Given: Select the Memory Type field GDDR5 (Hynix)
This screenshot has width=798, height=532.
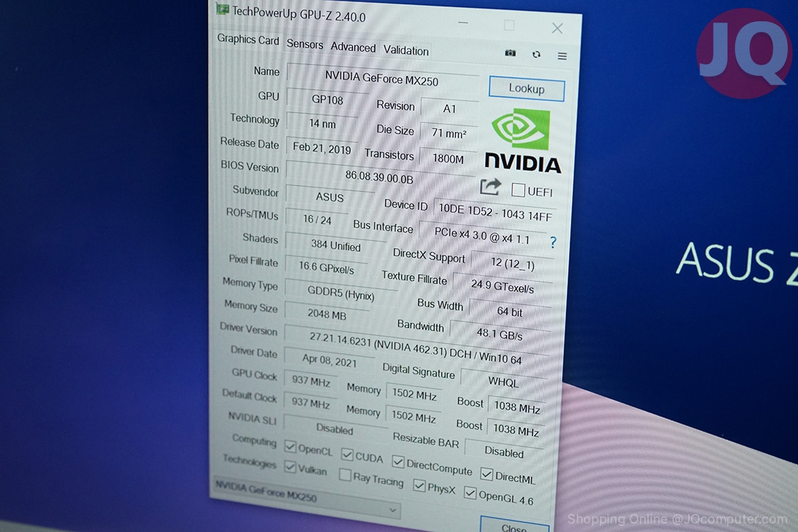Looking at the screenshot, I should 340,293.
